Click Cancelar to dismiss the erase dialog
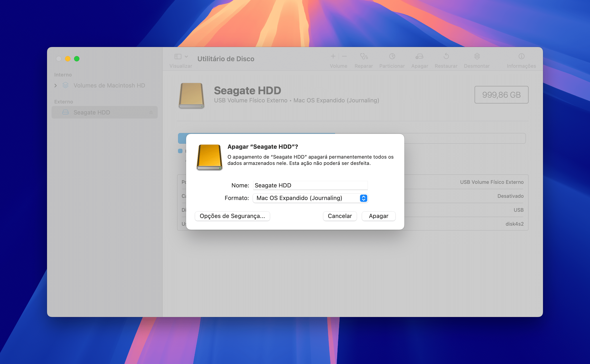 tap(340, 216)
